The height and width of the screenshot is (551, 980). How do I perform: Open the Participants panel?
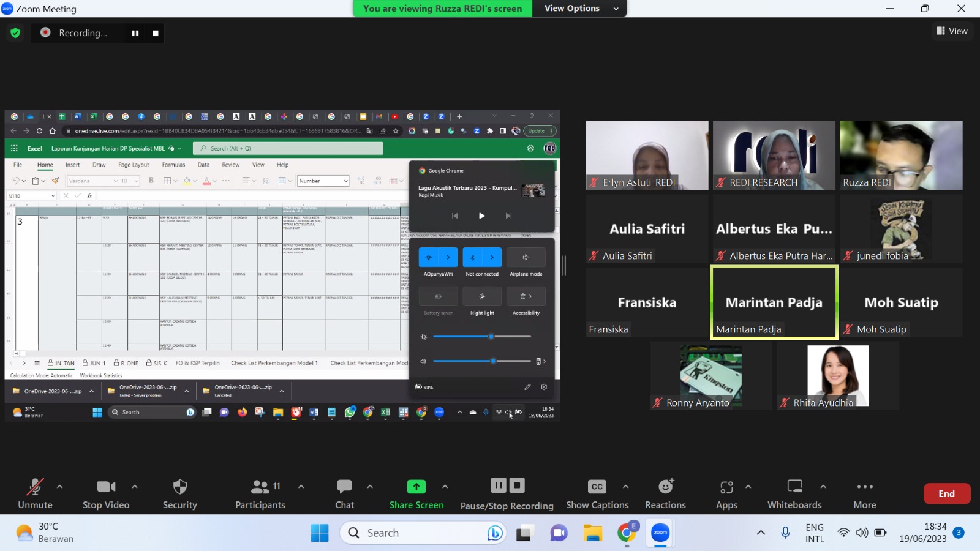click(x=260, y=493)
